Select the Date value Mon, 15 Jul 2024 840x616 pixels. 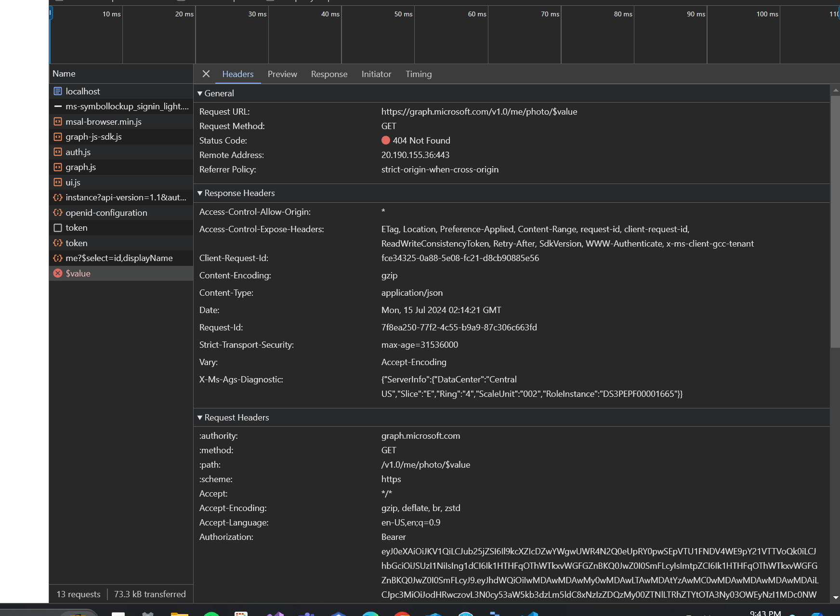coord(441,310)
